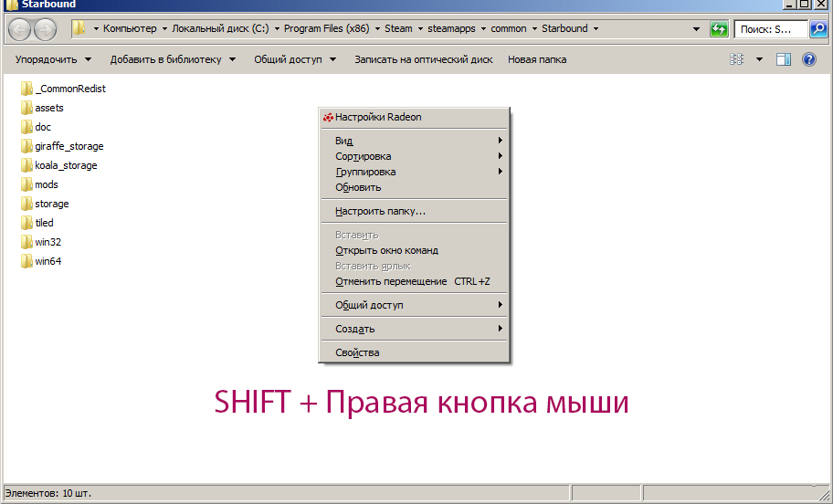Screen dimensions: 833x504
Task: Go forward with the Forward arrow button
Action: click(45, 30)
